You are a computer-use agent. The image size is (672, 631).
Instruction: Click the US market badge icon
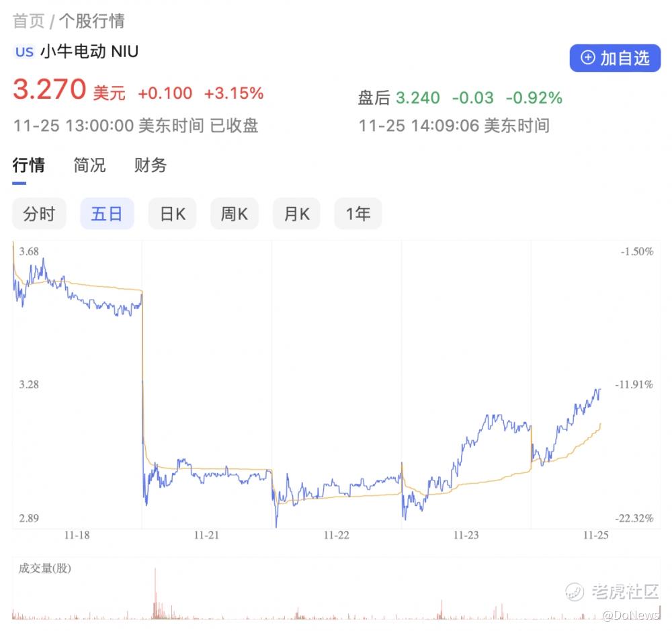(x=24, y=52)
